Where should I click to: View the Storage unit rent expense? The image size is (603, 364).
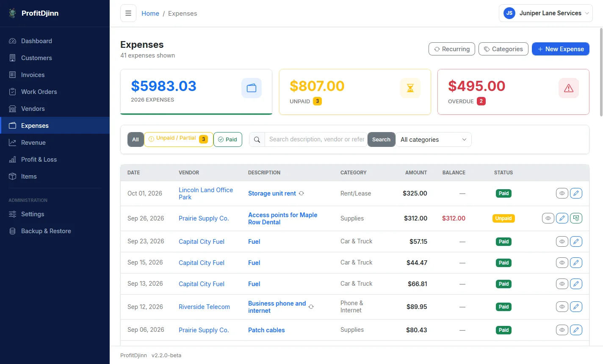click(562, 193)
